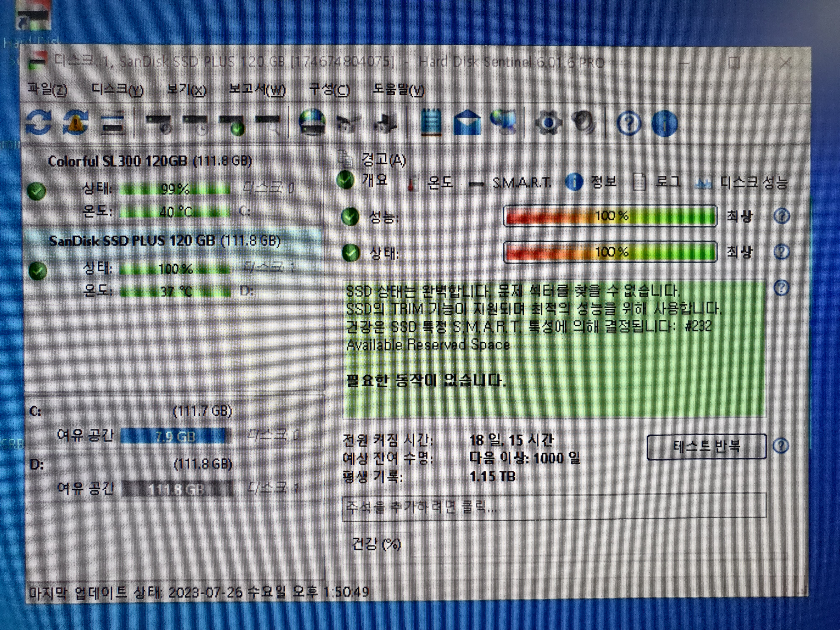Switch to the 로그 tab
The image size is (840, 630).
click(656, 182)
